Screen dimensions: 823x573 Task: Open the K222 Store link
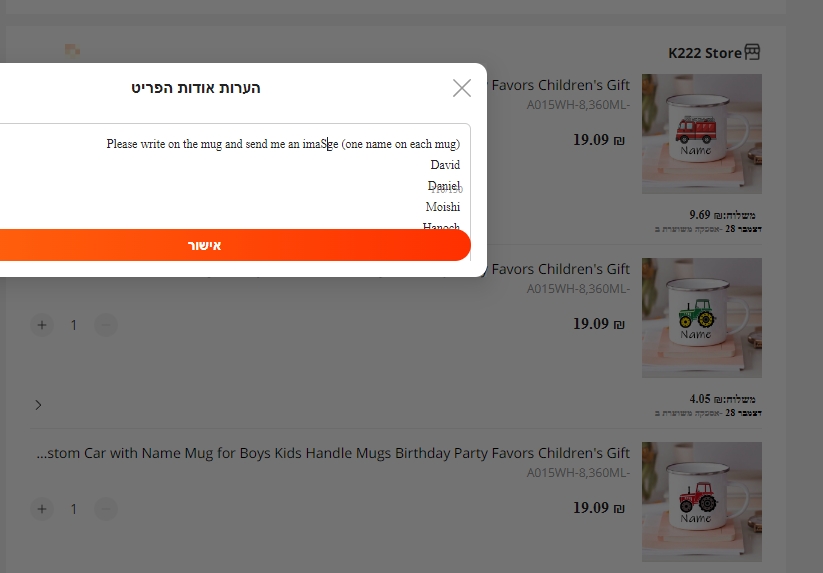705,53
